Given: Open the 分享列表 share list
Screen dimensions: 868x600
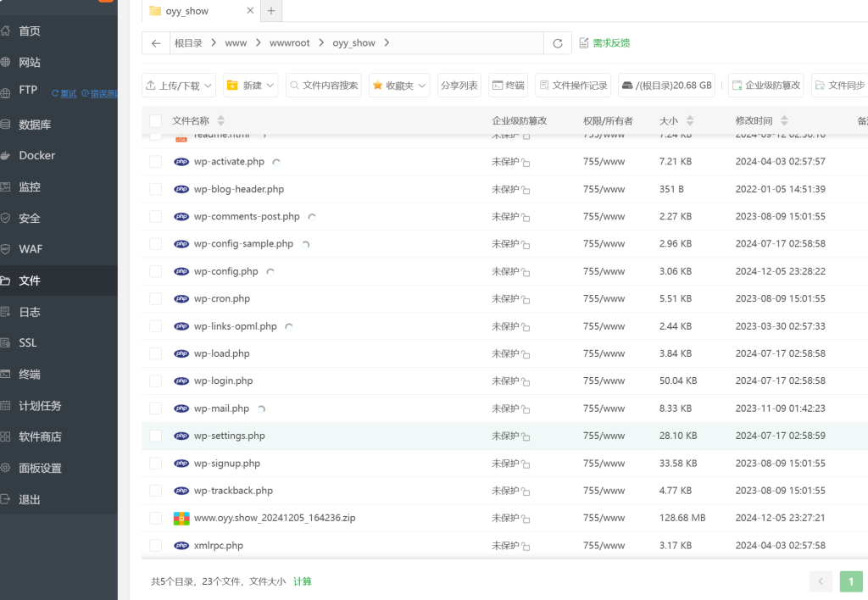Looking at the screenshot, I should pos(459,86).
